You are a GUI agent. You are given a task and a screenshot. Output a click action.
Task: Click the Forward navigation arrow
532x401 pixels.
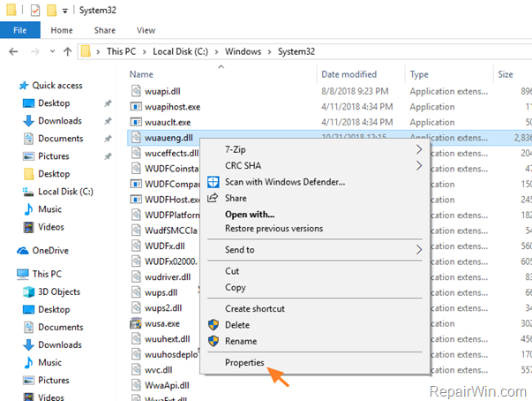[x=35, y=51]
